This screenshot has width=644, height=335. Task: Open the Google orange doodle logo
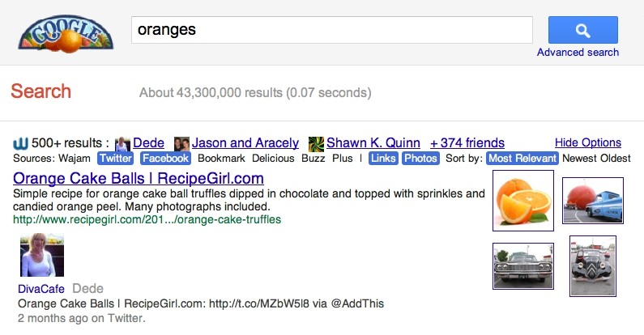tap(66, 33)
